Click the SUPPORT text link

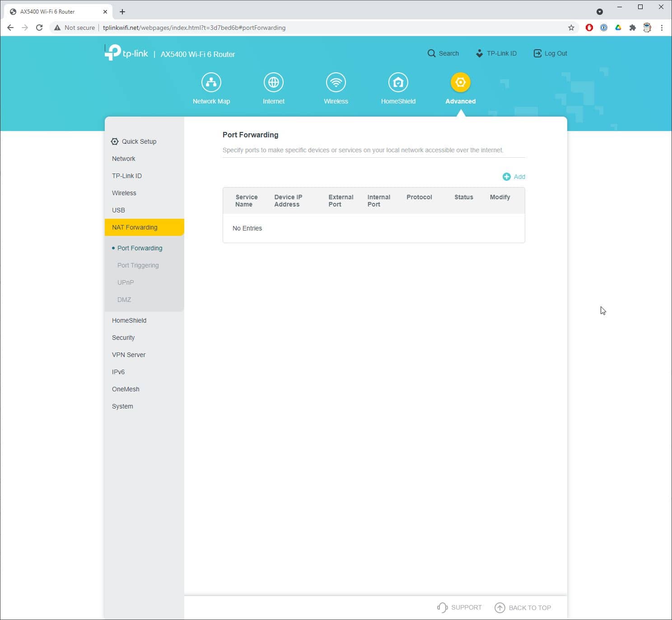coord(467,607)
